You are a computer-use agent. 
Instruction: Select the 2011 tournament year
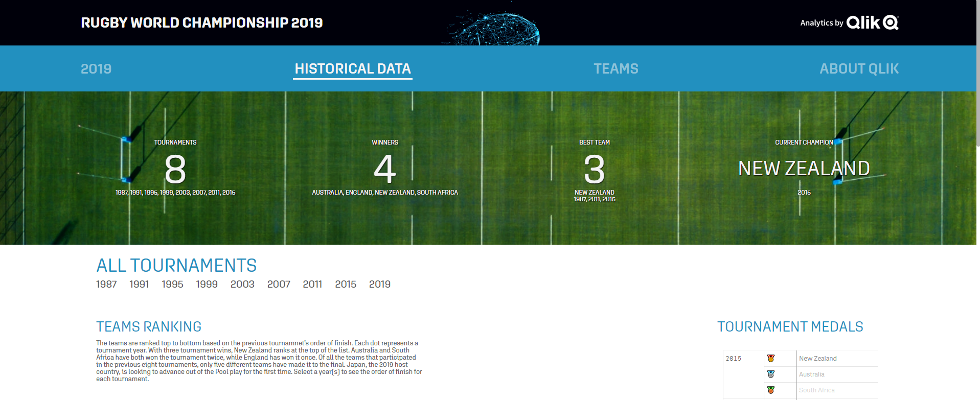coord(312,285)
